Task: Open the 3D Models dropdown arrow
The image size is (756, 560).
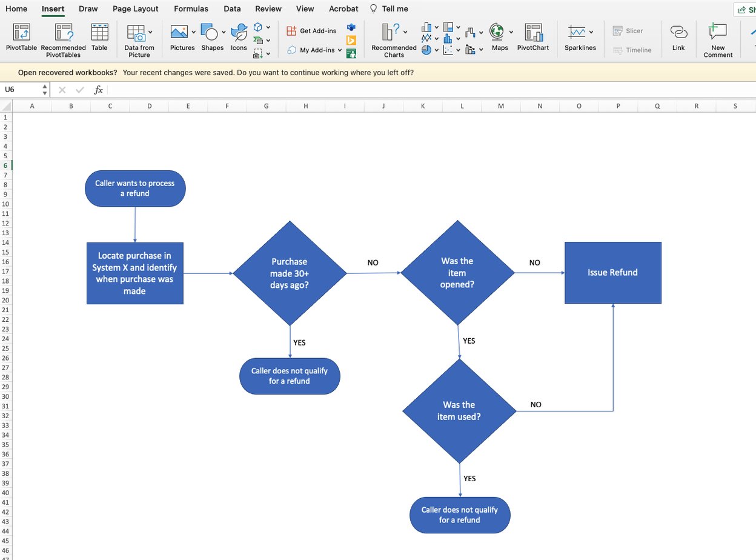Action: pos(268,27)
